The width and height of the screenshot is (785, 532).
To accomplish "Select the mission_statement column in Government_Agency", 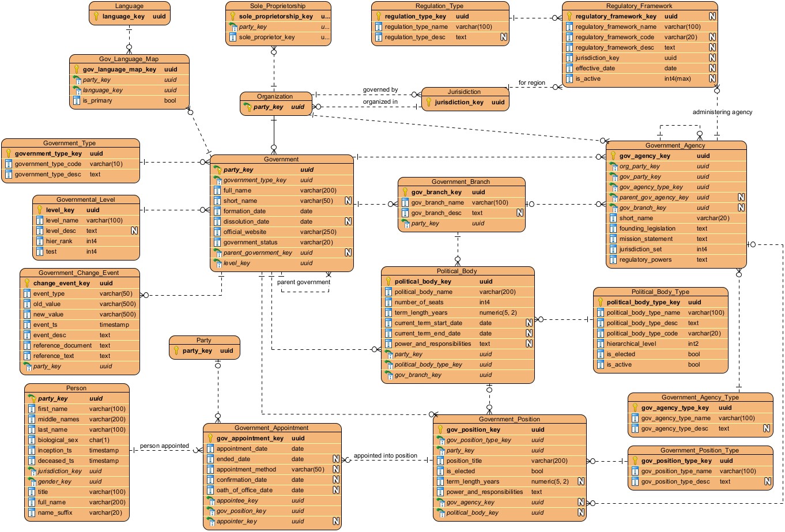I will pos(646,239).
